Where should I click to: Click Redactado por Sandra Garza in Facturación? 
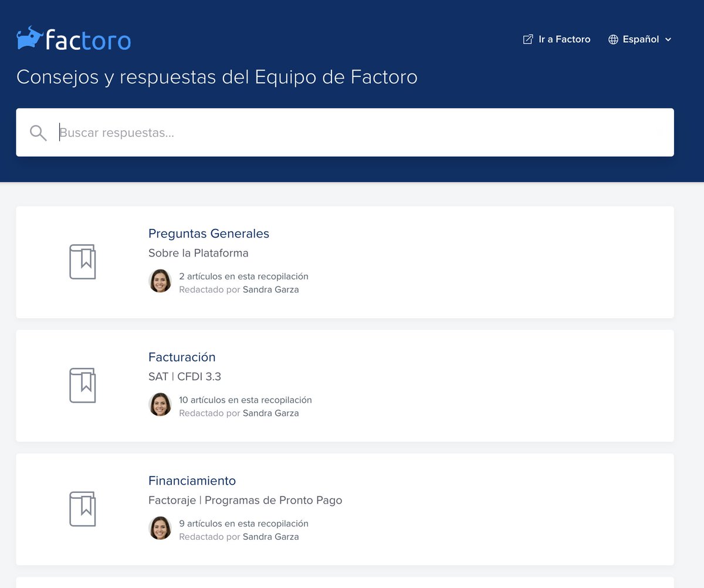pyautogui.click(x=239, y=414)
